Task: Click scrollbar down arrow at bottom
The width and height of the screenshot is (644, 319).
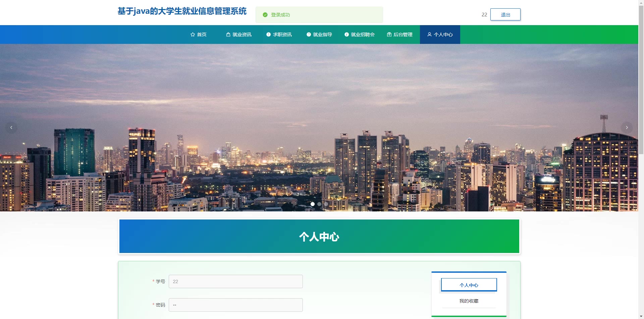Action: [641, 316]
